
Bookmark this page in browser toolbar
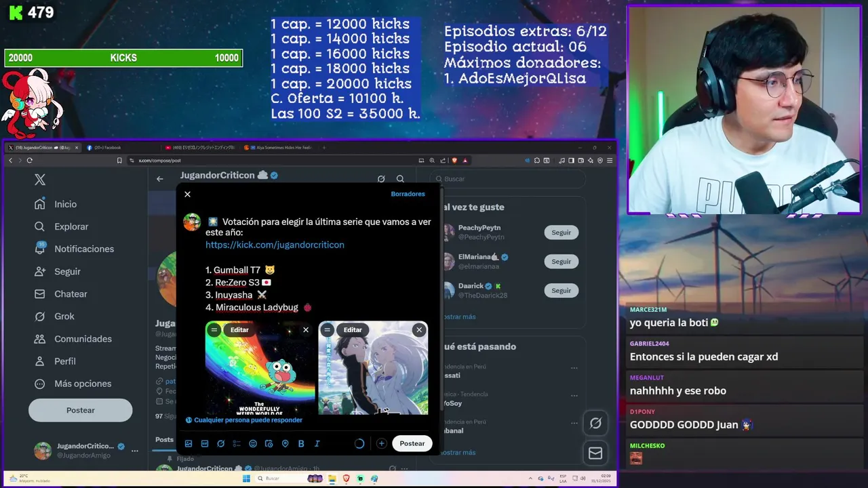(119, 161)
